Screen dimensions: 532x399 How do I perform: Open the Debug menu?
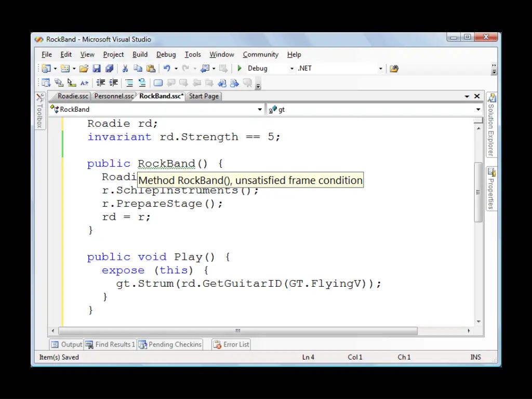coord(166,54)
